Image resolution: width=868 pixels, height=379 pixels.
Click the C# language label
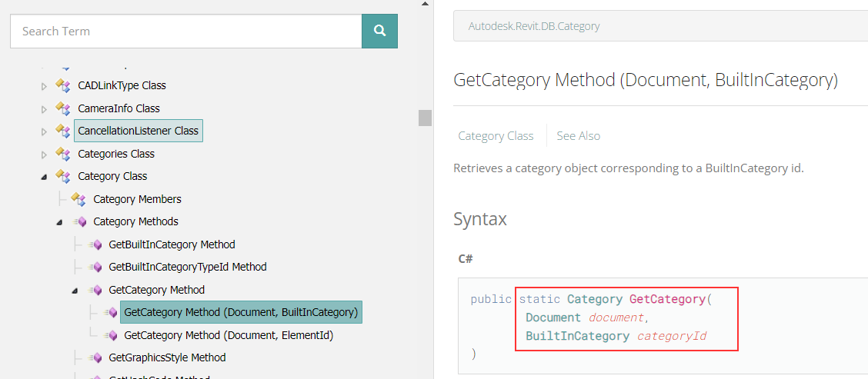[466, 258]
